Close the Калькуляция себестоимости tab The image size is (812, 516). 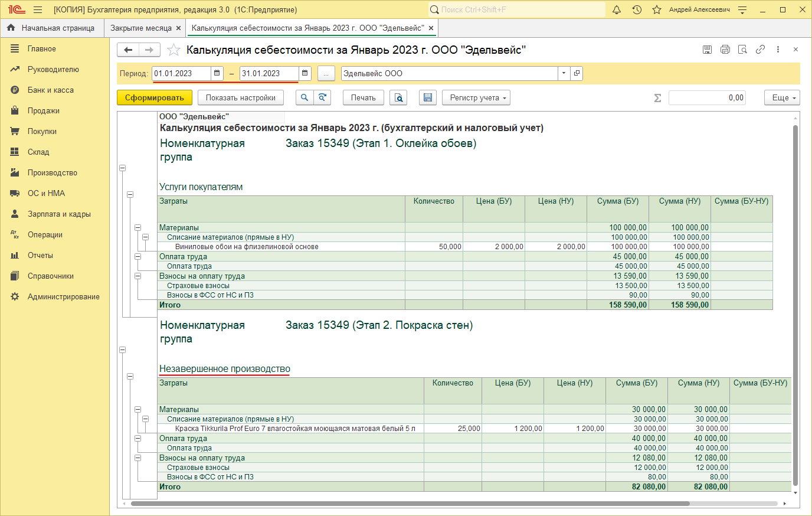tap(431, 28)
